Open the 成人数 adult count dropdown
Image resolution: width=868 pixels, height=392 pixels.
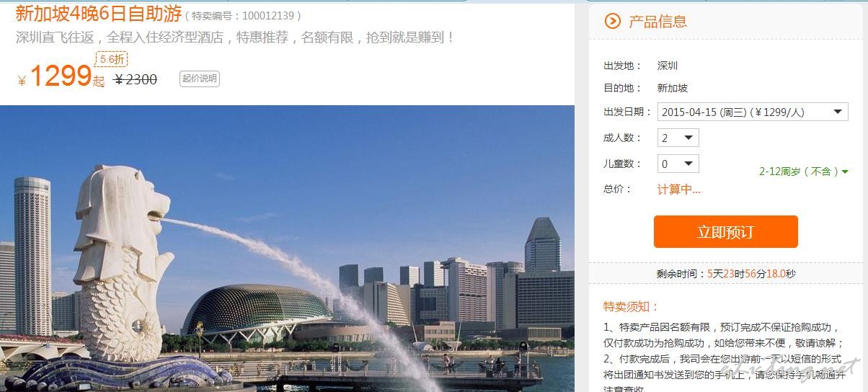[x=678, y=138]
